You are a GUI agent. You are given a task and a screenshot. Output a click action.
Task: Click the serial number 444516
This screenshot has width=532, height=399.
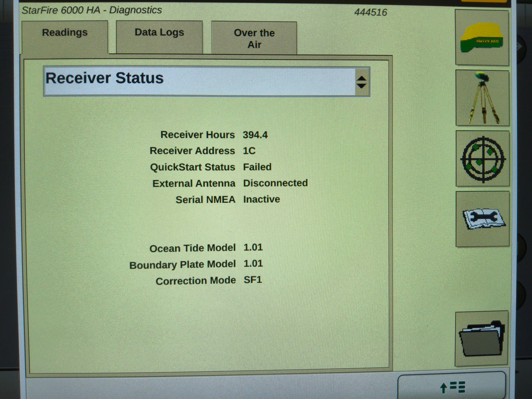click(371, 13)
